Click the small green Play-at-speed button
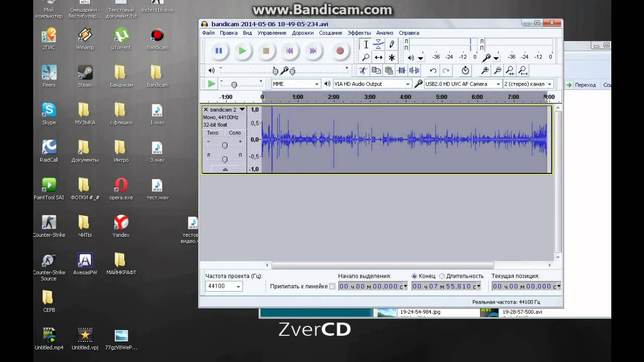This screenshot has height=362, width=644. (x=211, y=84)
